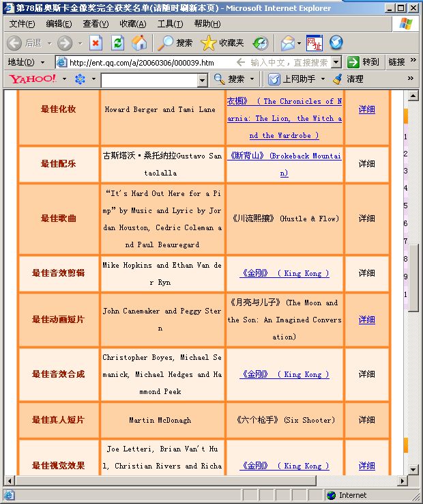
Task: Click the blue flower icon in Yahoo toolbar
Action: [x=80, y=79]
